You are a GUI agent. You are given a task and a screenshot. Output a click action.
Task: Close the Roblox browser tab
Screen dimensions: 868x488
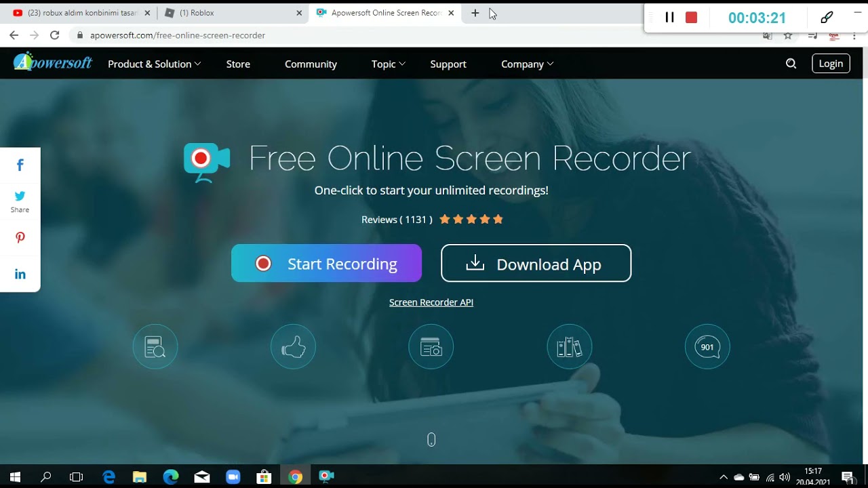300,13
